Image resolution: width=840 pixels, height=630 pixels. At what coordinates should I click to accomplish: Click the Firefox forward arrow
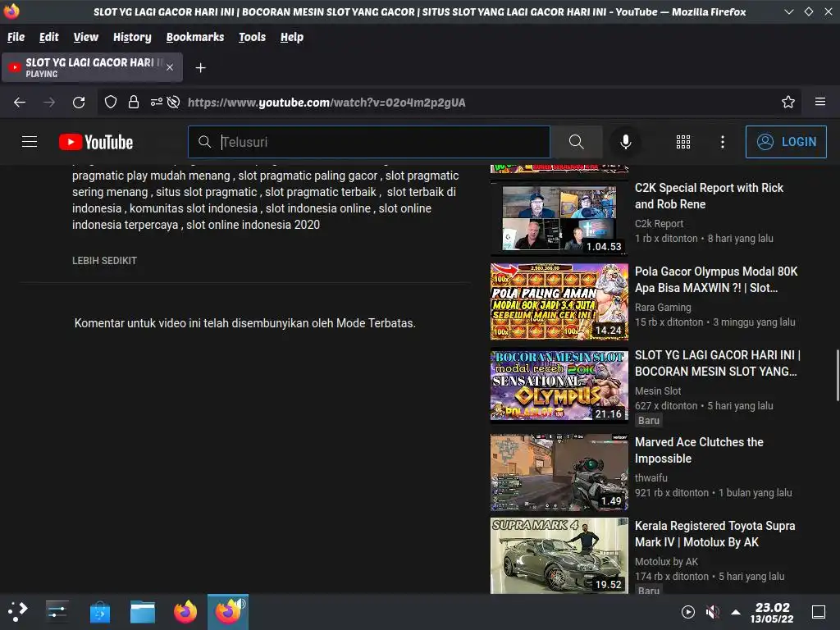coord(49,103)
